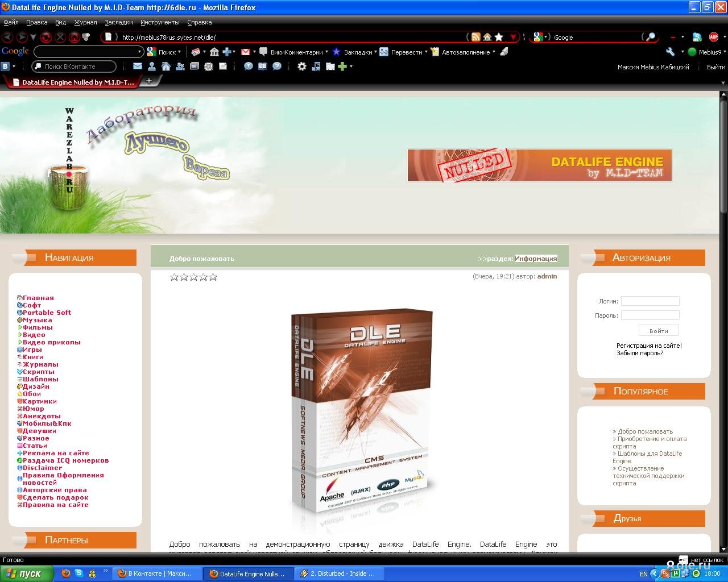Click the VKontakte friends icon
728x582 pixels.
[x=180, y=66]
